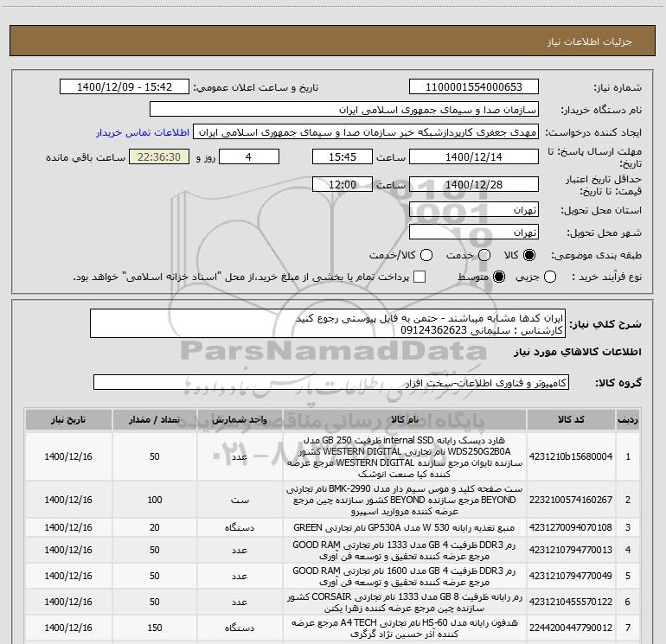Click the تاریخ نیاز column header
Viewport: 666px width, 644px height.
coord(68,419)
